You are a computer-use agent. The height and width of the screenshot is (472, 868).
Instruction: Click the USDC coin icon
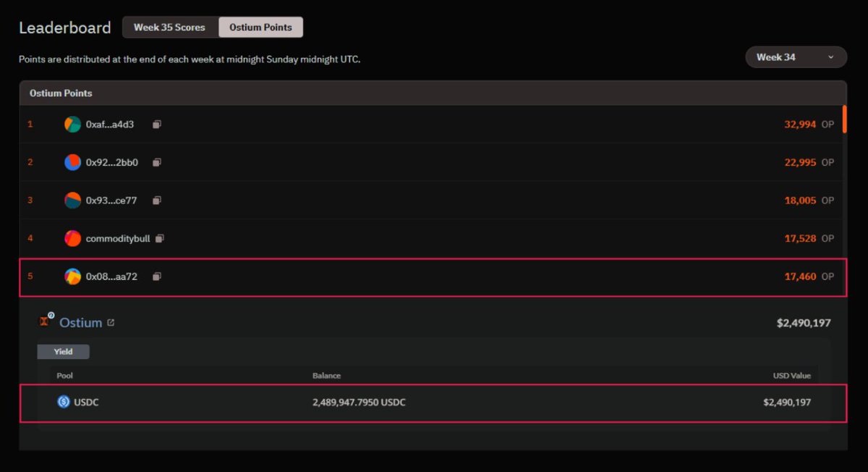tap(64, 402)
